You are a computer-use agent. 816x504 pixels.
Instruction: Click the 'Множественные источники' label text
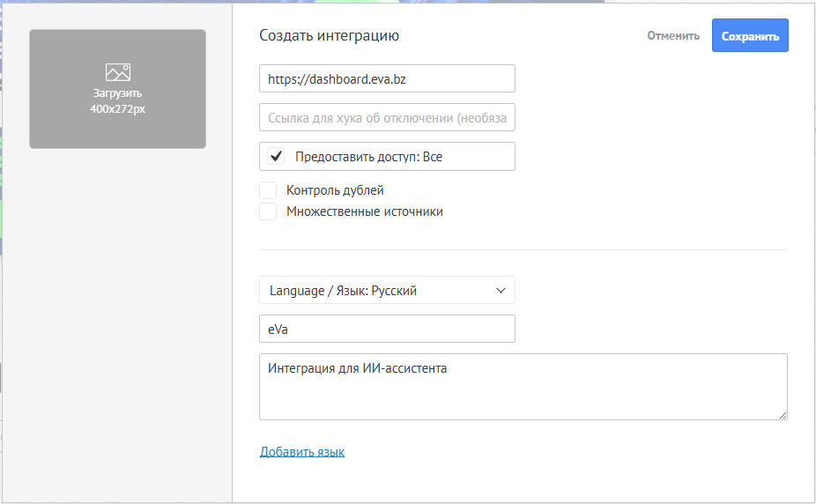pyautogui.click(x=364, y=211)
